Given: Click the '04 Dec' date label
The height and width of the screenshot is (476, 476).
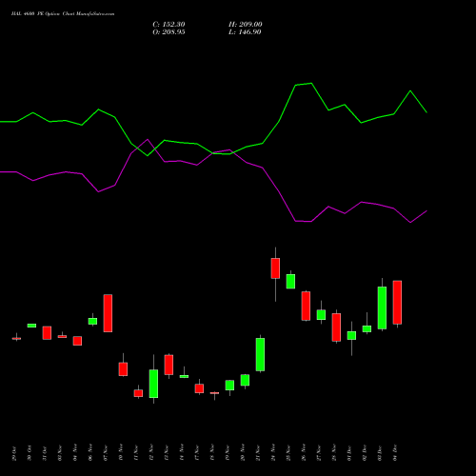Looking at the screenshot, I should click(395, 453).
